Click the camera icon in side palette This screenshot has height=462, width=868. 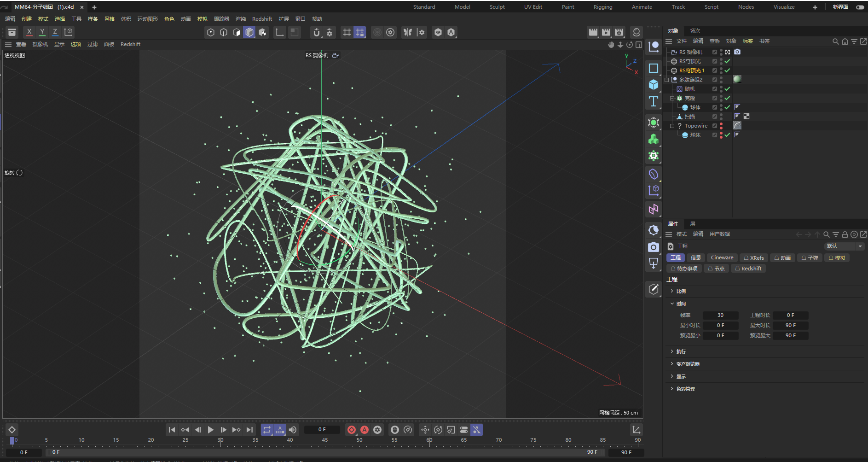click(654, 247)
